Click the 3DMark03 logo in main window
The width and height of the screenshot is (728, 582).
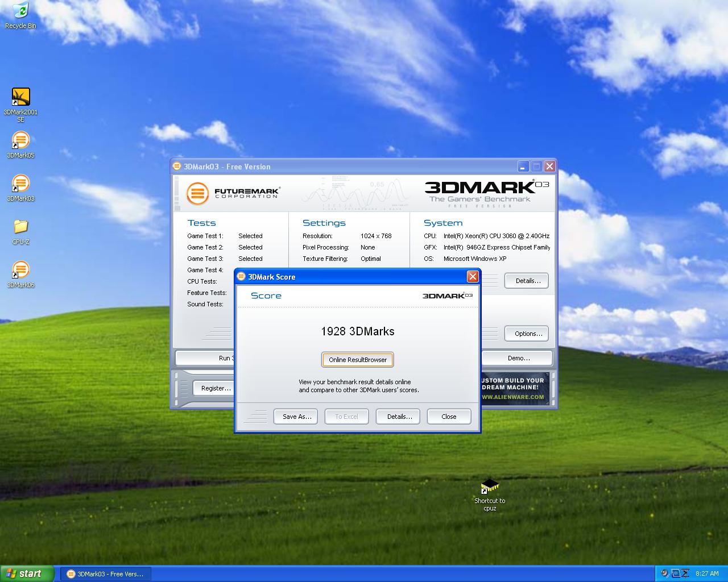[x=487, y=193]
